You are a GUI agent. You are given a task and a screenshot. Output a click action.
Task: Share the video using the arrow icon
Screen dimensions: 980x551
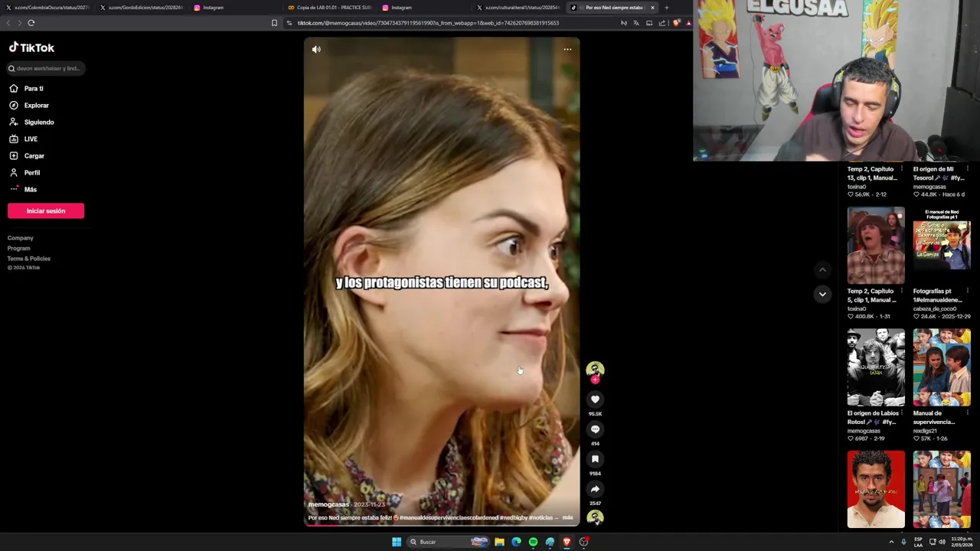[595, 489]
